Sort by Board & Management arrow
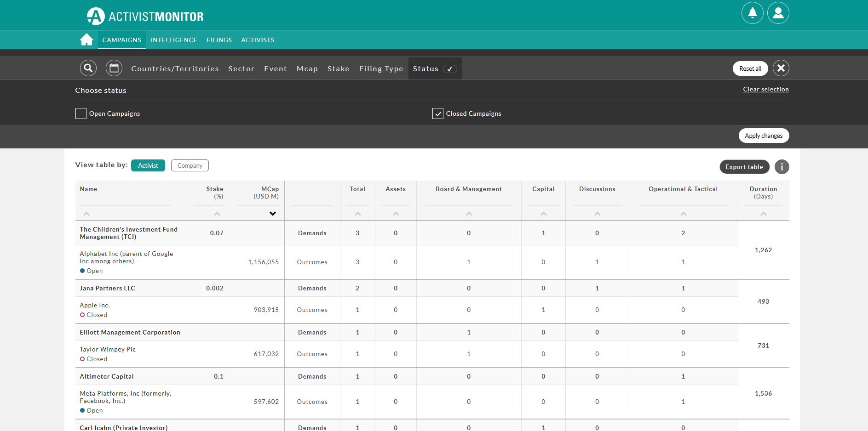Viewport: 868px width, 431px height. [x=469, y=214]
